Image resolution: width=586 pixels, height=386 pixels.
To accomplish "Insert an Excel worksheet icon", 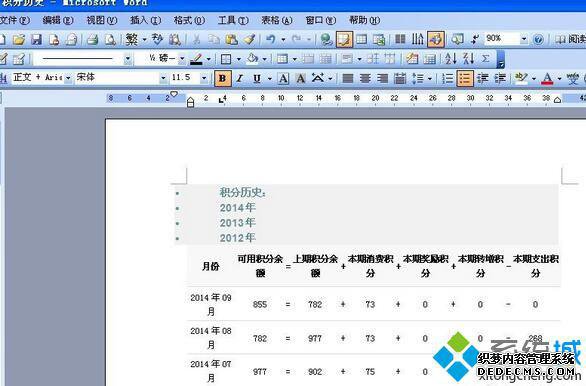I will 379,39.
